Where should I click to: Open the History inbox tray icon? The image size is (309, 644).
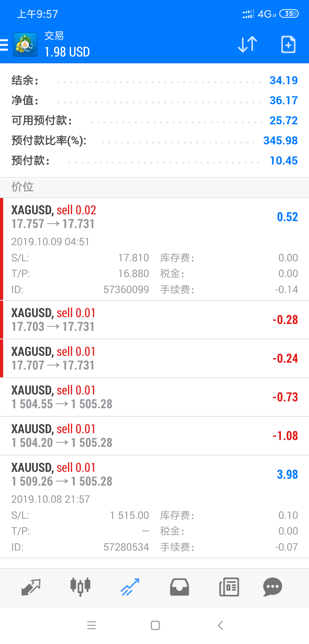[x=179, y=587]
